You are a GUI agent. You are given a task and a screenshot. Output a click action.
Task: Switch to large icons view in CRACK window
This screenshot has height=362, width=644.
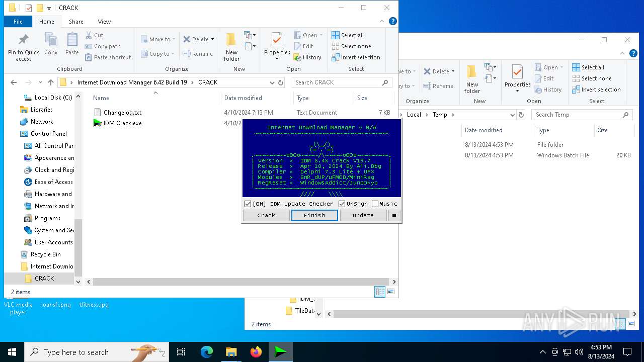coord(391,292)
